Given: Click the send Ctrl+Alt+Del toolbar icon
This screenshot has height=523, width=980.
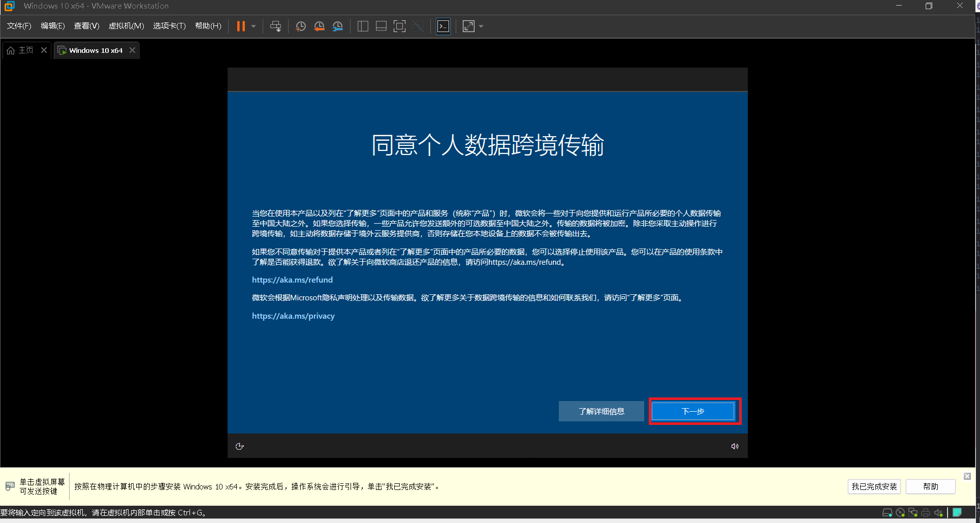Looking at the screenshot, I should [x=276, y=26].
